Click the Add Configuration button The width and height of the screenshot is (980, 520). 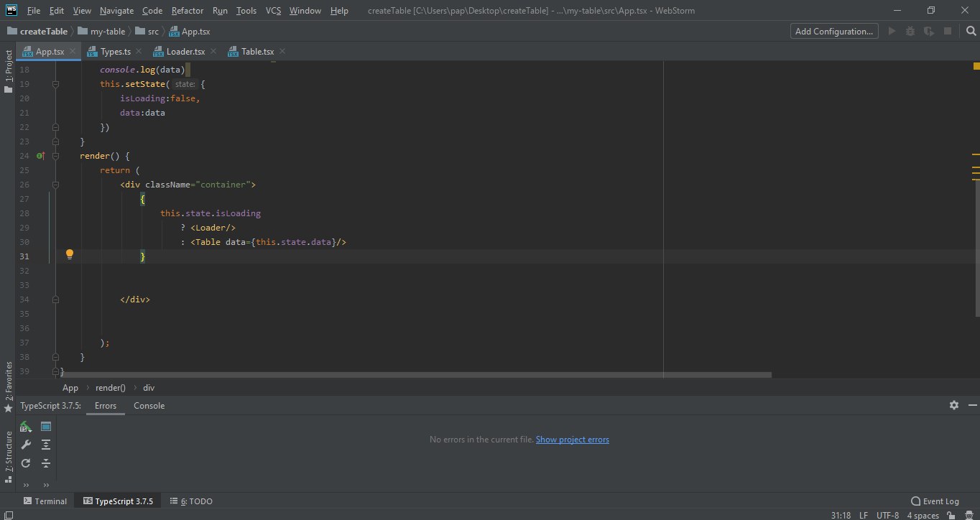pyautogui.click(x=835, y=32)
